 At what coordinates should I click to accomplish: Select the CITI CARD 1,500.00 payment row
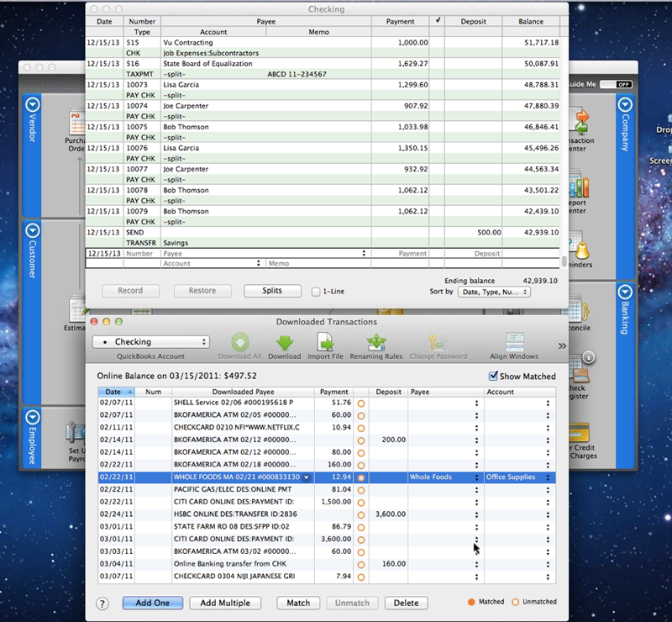click(327, 502)
